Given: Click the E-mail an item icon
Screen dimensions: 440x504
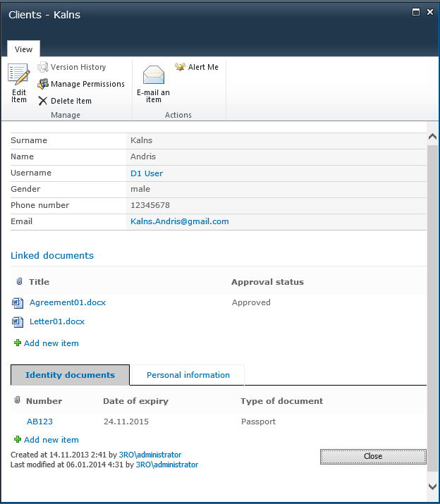Looking at the screenshot, I should point(153,75).
